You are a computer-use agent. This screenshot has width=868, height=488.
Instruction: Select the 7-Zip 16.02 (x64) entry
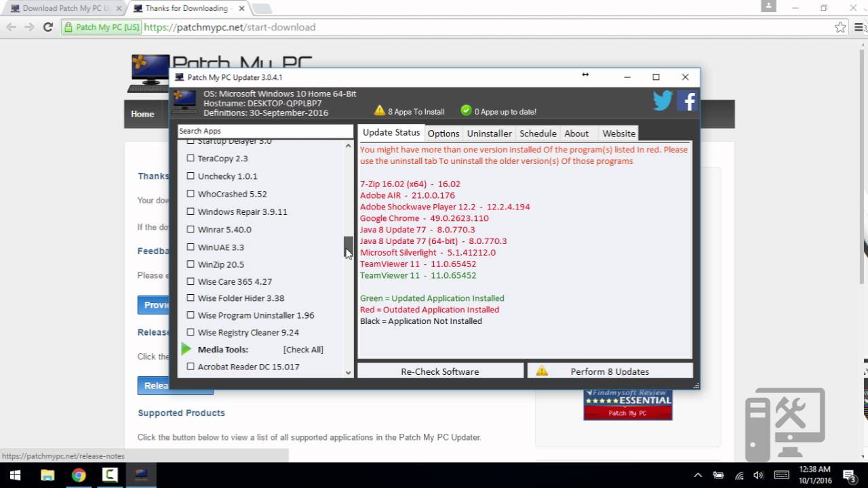[x=410, y=184]
